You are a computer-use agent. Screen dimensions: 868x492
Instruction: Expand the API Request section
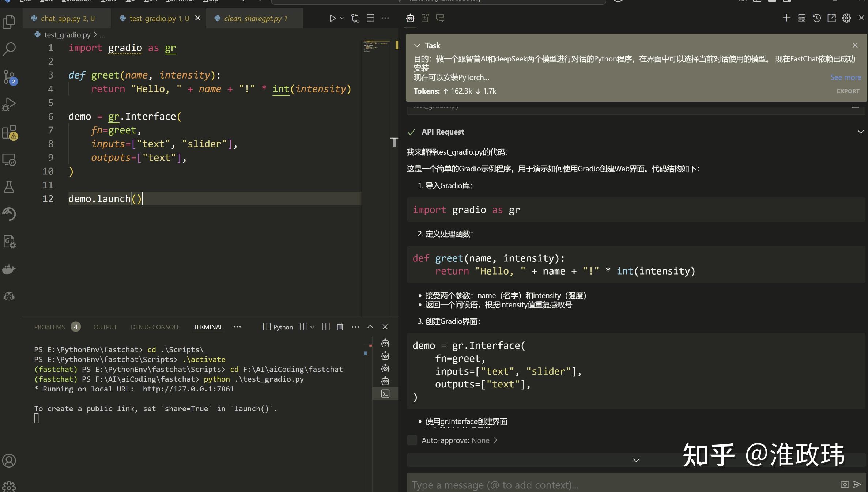pyautogui.click(x=861, y=132)
